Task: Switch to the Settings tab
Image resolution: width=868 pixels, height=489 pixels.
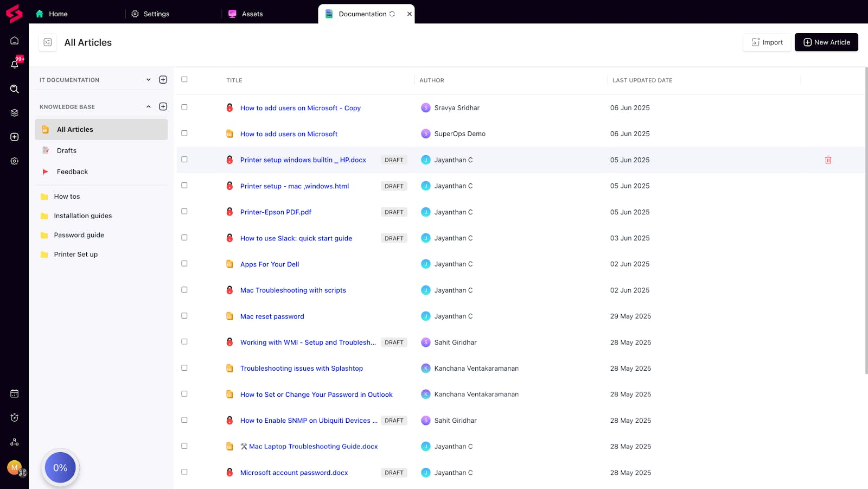Action: coord(151,14)
